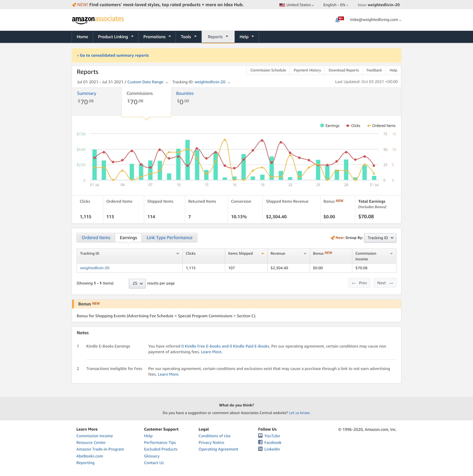473x476 pixels.
Task: Click Learn More under Kindle E-Books Earnings
Action: coord(211,352)
